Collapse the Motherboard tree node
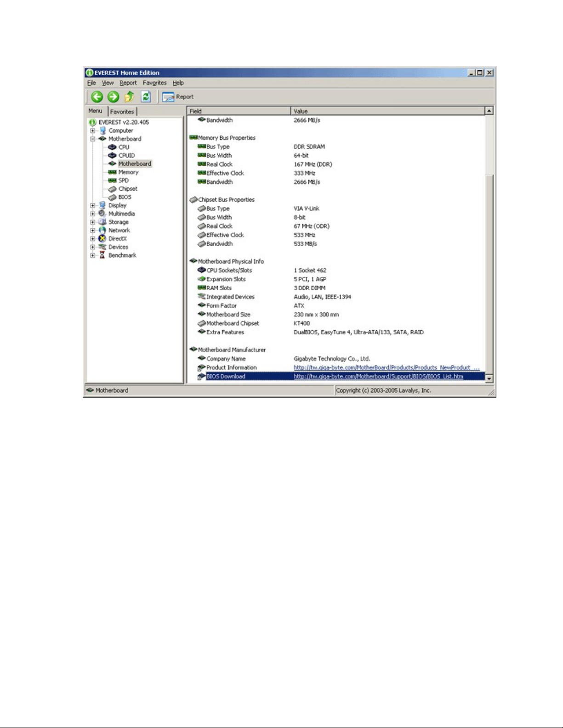563x728 pixels. click(93, 139)
